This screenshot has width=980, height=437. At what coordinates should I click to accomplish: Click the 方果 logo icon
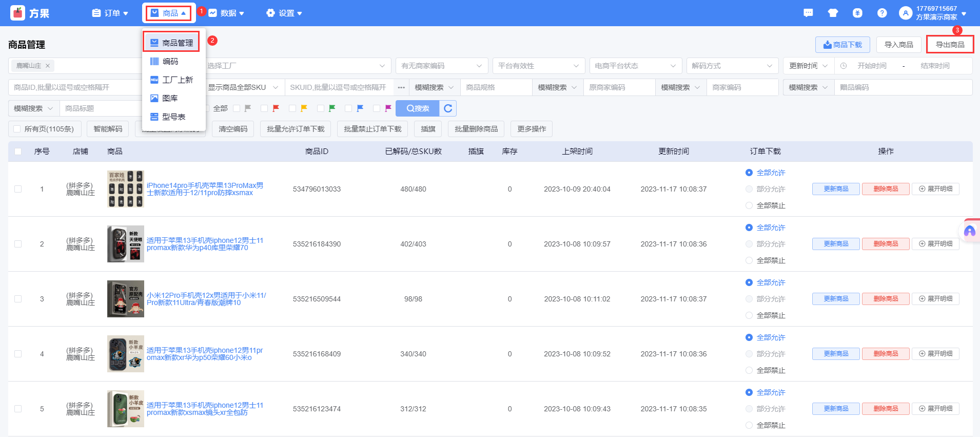pos(17,13)
